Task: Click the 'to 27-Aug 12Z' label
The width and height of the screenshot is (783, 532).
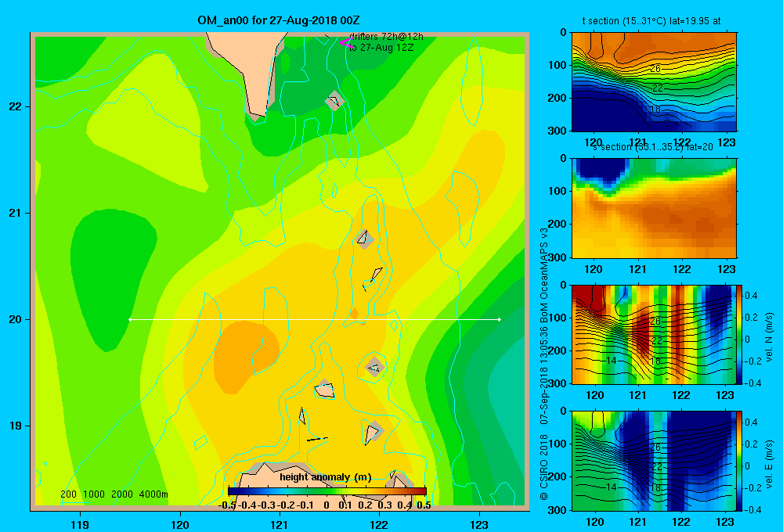Action: coord(381,48)
